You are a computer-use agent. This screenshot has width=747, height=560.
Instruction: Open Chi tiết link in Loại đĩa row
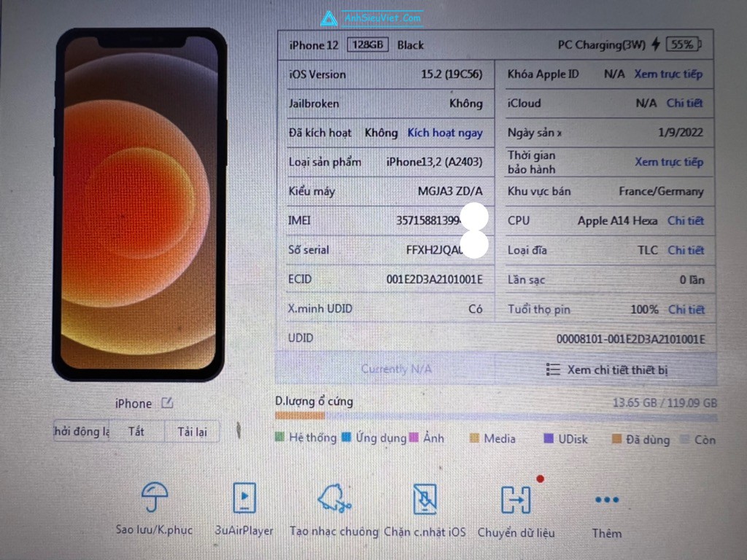686,250
